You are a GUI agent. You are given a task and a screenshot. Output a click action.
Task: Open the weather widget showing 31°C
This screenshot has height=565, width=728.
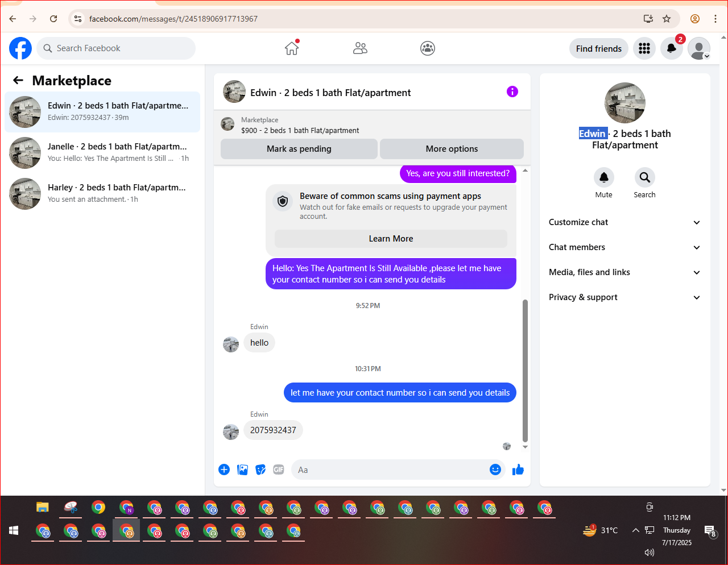tap(601, 530)
